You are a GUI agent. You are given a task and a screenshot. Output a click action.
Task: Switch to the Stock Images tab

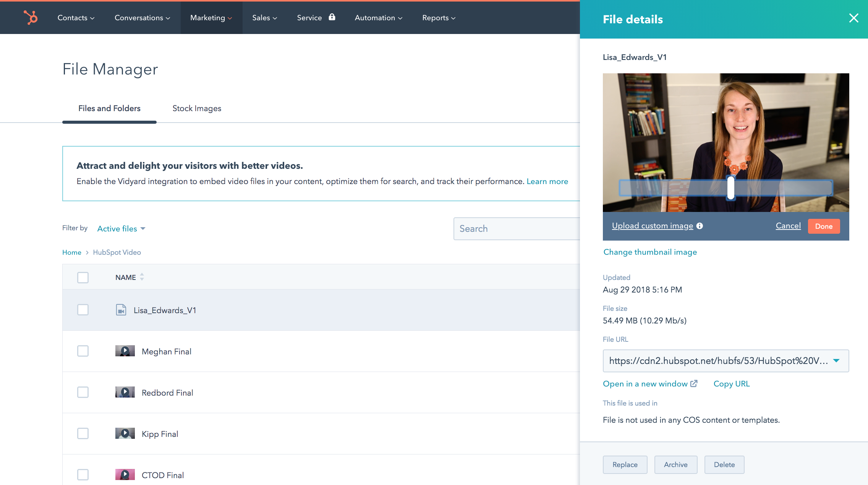[197, 108]
